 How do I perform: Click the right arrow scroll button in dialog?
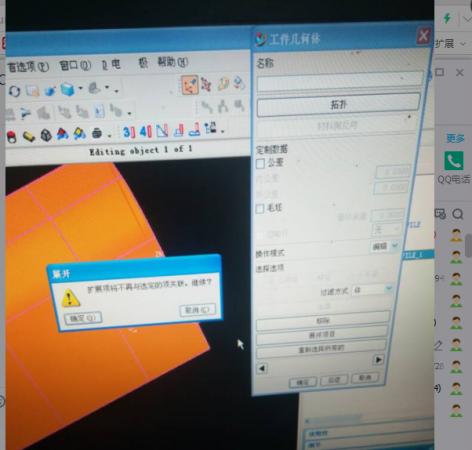coord(378,360)
